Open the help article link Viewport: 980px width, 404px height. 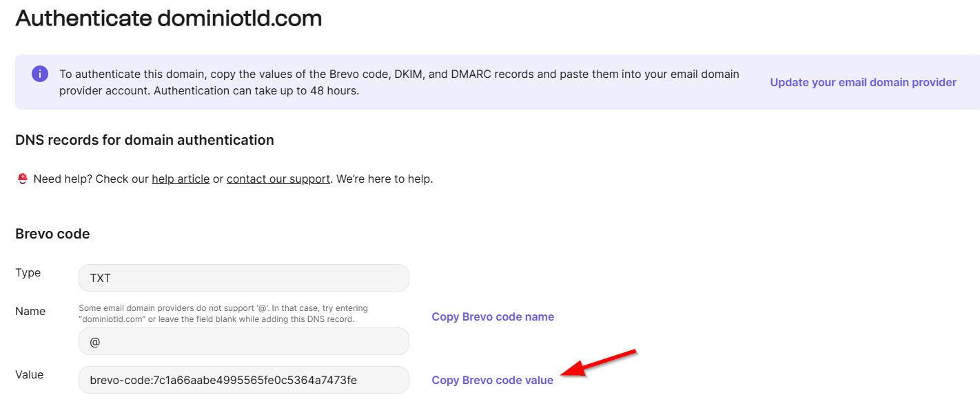181,179
